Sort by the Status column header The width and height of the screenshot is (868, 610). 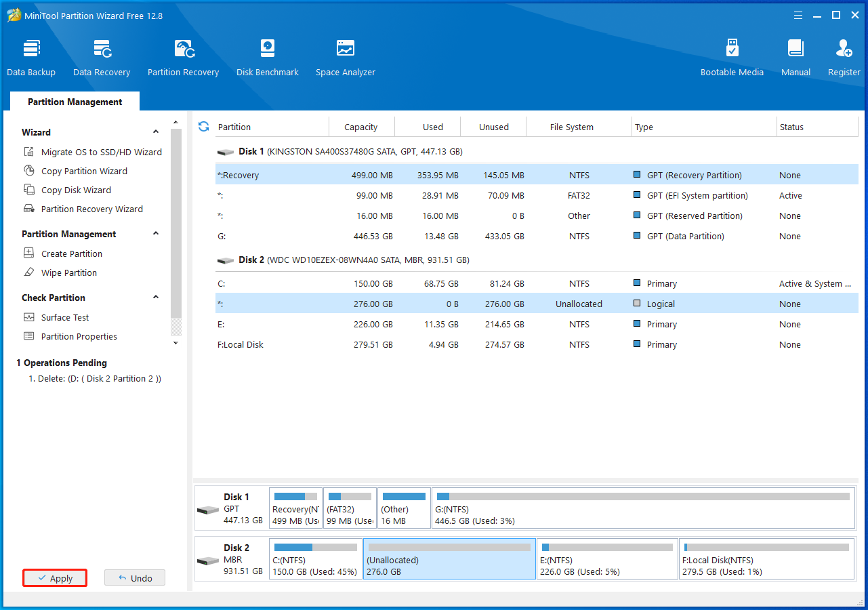[x=817, y=127]
